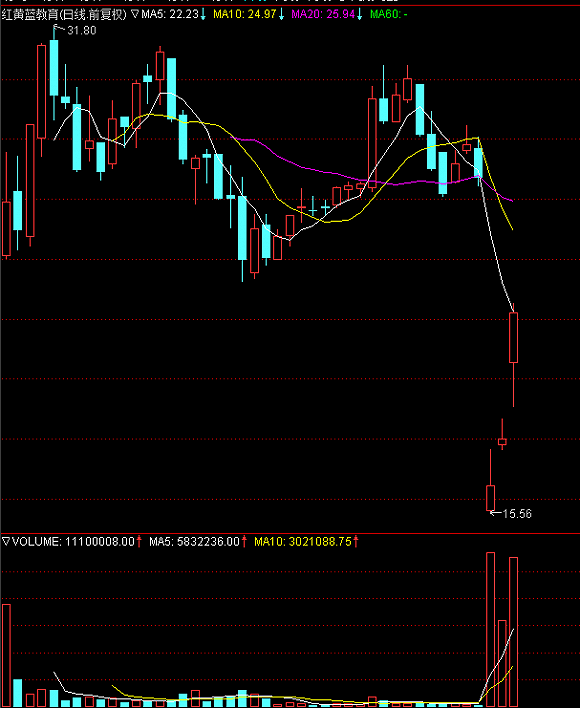Click the down arrow after MA20 value
Screen dimensions: 580x708
360,14
